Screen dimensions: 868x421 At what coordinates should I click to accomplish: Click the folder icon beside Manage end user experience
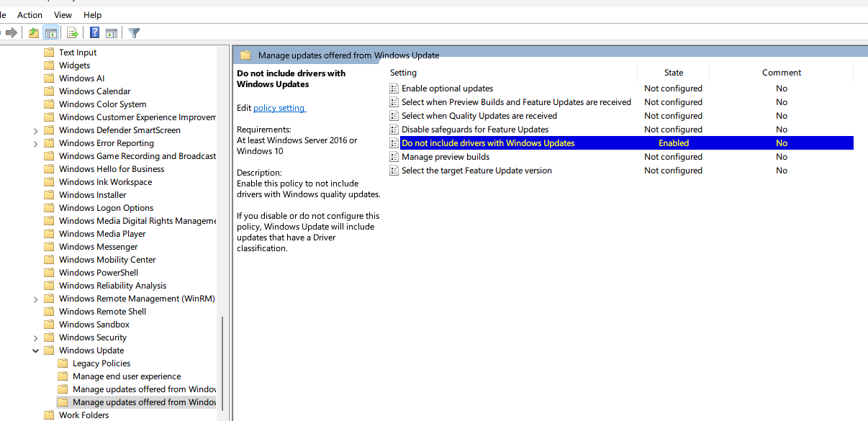coord(63,376)
